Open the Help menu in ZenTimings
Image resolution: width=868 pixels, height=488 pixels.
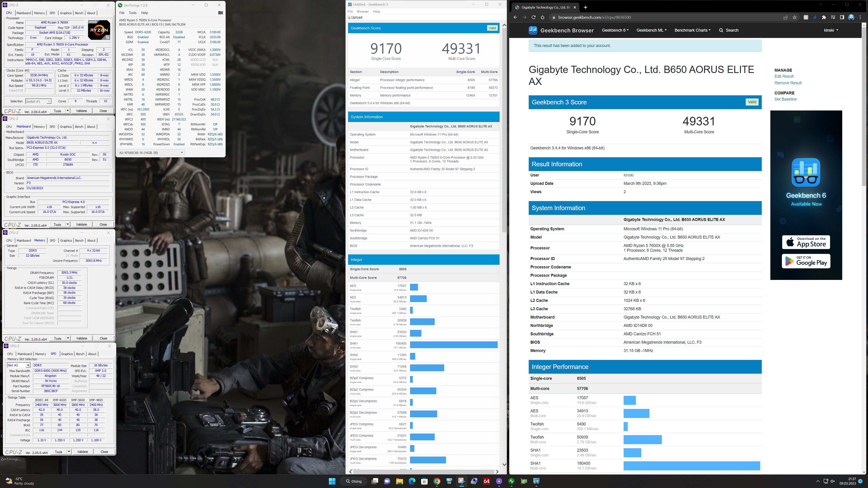point(144,13)
